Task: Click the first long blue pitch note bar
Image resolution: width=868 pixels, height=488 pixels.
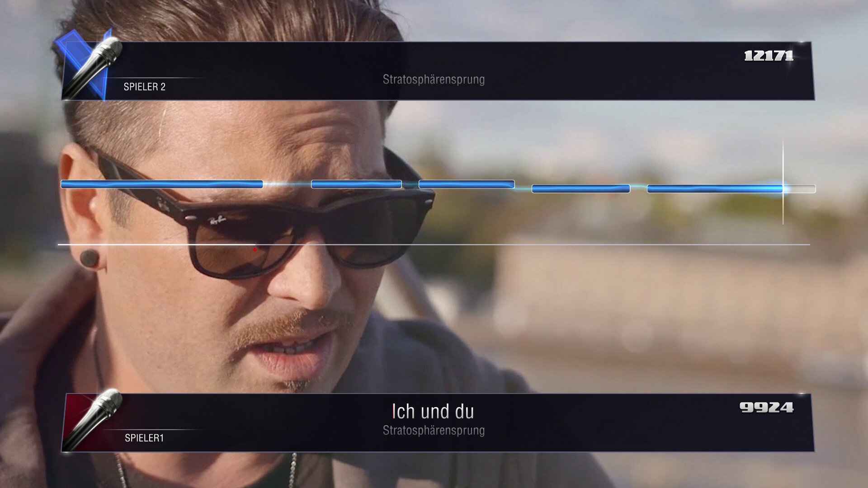Action: [x=162, y=184]
